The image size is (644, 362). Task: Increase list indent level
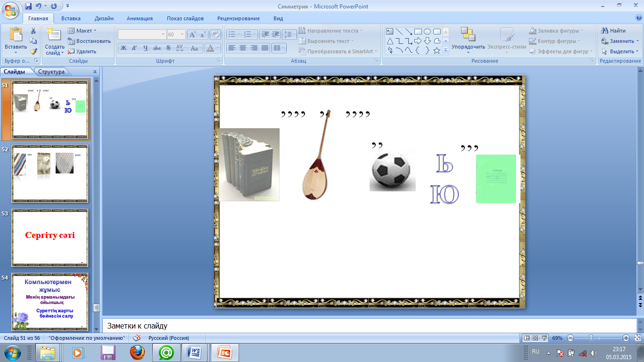tap(275, 34)
